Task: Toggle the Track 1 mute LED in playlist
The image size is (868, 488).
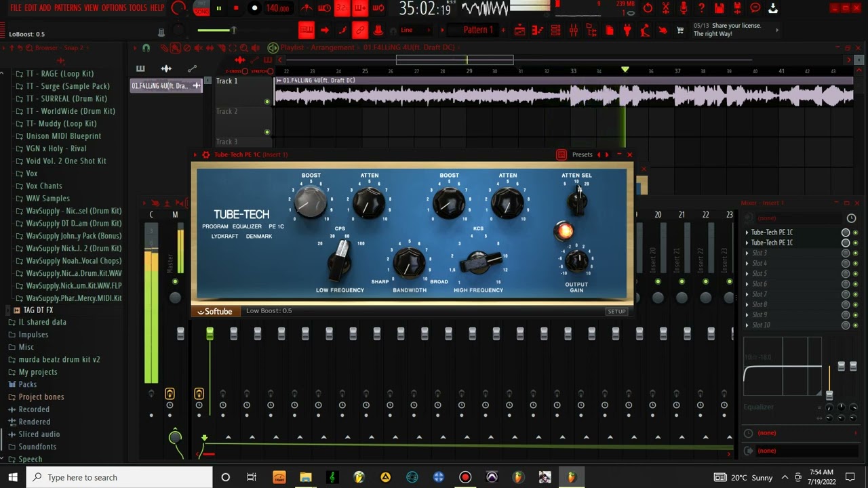Action: point(267,102)
